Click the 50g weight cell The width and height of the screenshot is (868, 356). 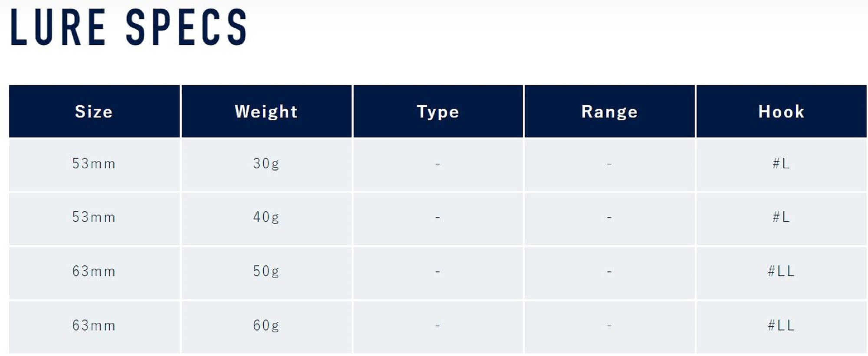point(266,271)
